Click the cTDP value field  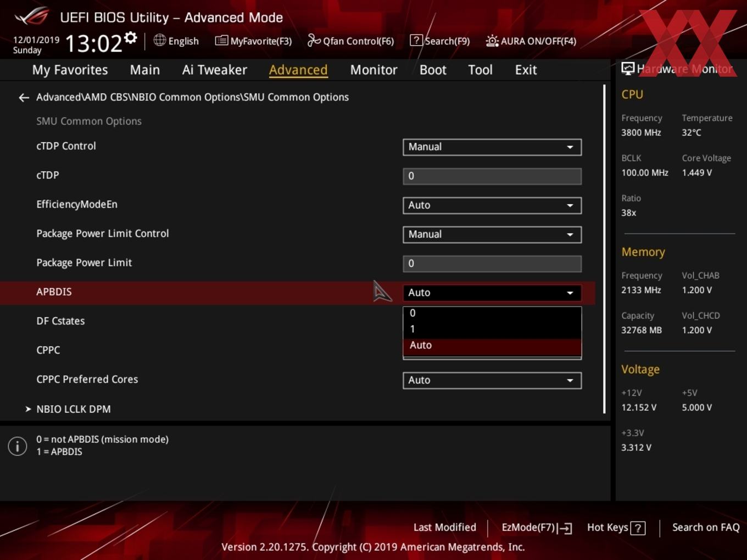point(492,176)
